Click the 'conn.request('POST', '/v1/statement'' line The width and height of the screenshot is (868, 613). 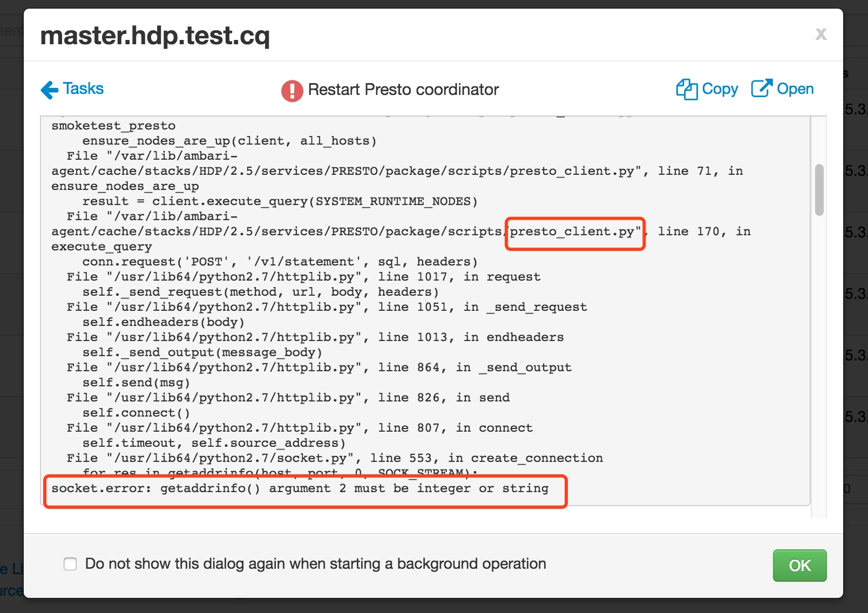280,262
